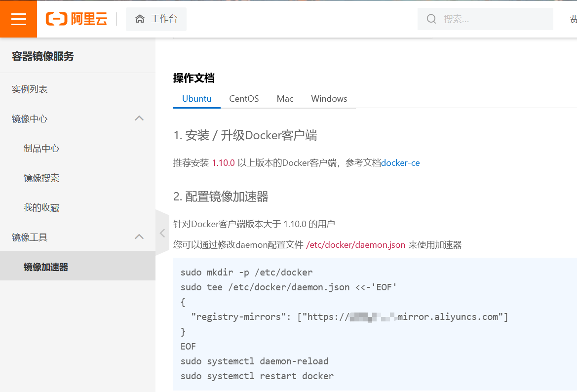This screenshot has height=392, width=577.
Task: Click the sudo mkdir -p /etc/docker line
Action: (247, 273)
